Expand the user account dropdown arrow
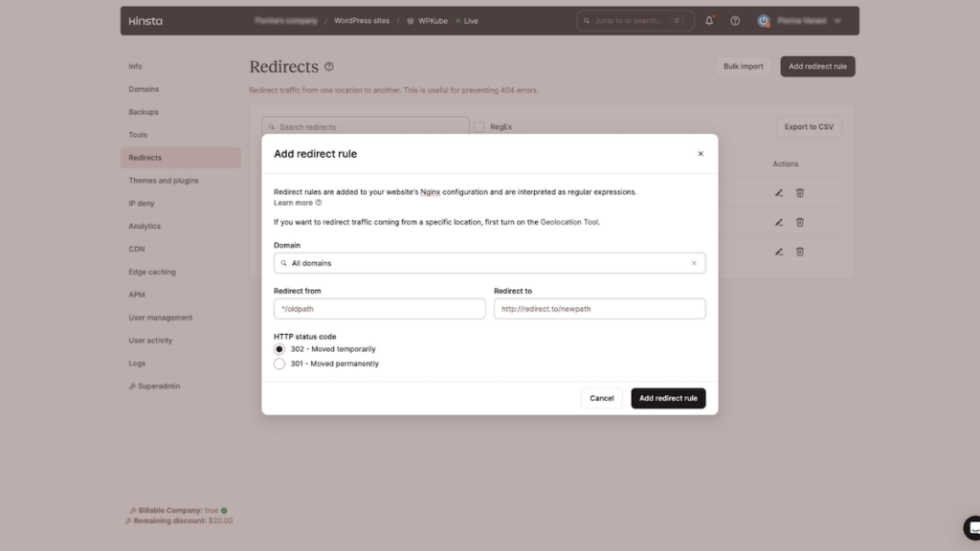Screen dimensions: 980x551 click(837, 21)
